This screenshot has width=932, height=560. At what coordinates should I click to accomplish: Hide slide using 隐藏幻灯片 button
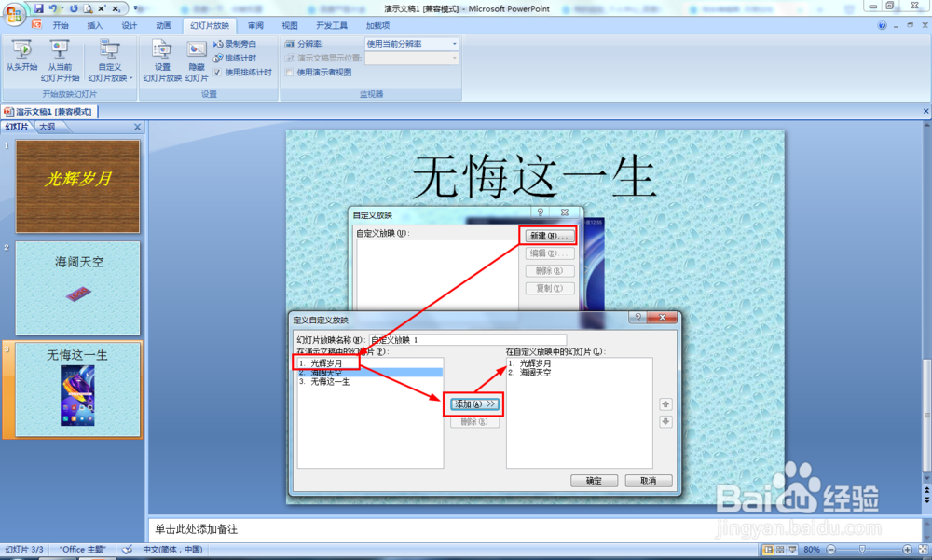(x=197, y=61)
